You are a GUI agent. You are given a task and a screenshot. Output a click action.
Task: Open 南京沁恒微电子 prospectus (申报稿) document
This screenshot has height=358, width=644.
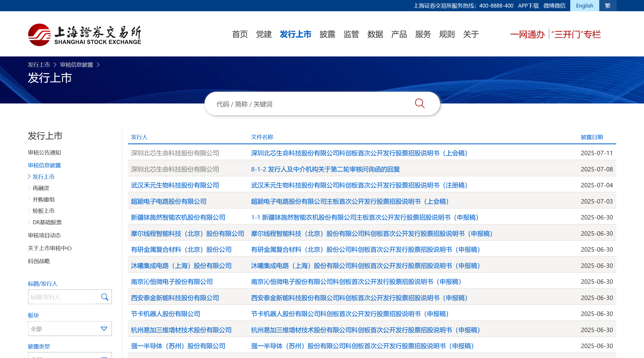point(356,282)
